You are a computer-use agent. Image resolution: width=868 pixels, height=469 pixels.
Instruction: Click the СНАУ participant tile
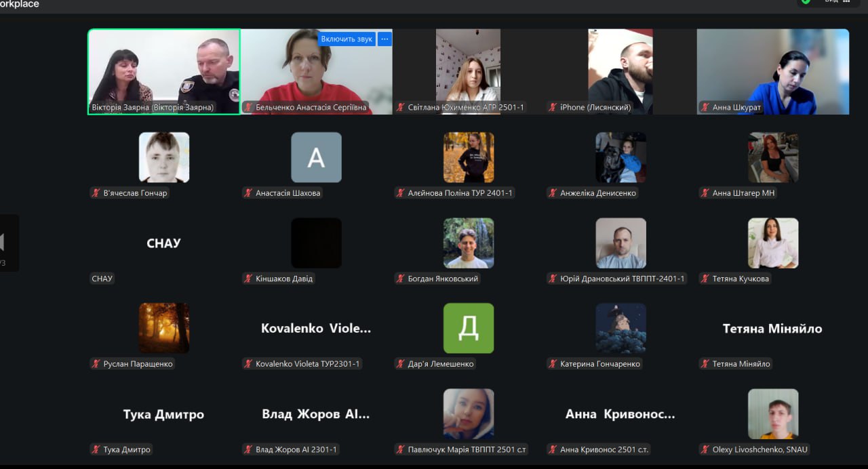(163, 243)
